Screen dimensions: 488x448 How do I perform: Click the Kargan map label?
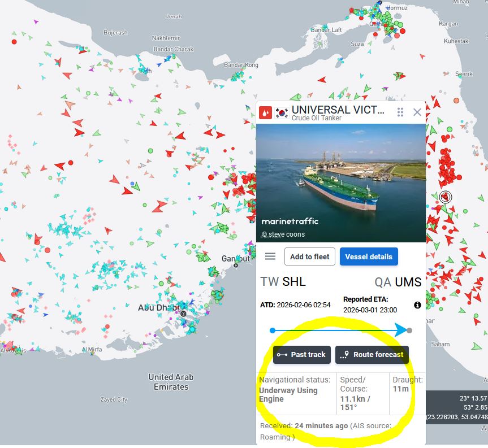click(448, 24)
